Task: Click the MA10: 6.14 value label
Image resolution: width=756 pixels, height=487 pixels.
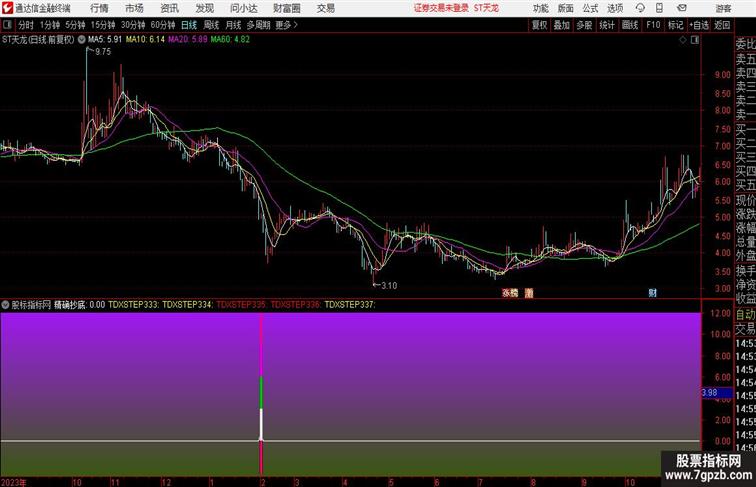Action: 145,40
